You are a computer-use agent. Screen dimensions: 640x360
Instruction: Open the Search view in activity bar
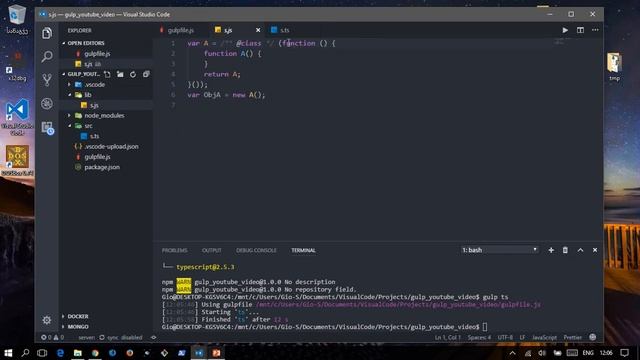(x=47, y=56)
